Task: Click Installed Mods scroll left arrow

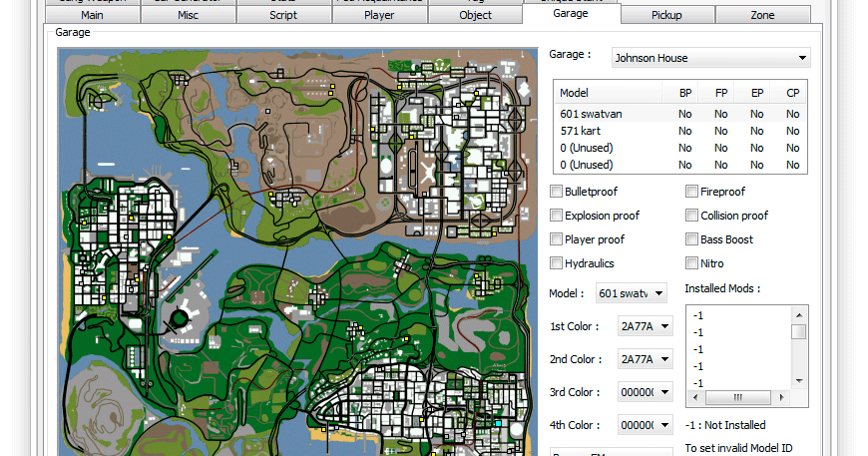Action: (695, 397)
